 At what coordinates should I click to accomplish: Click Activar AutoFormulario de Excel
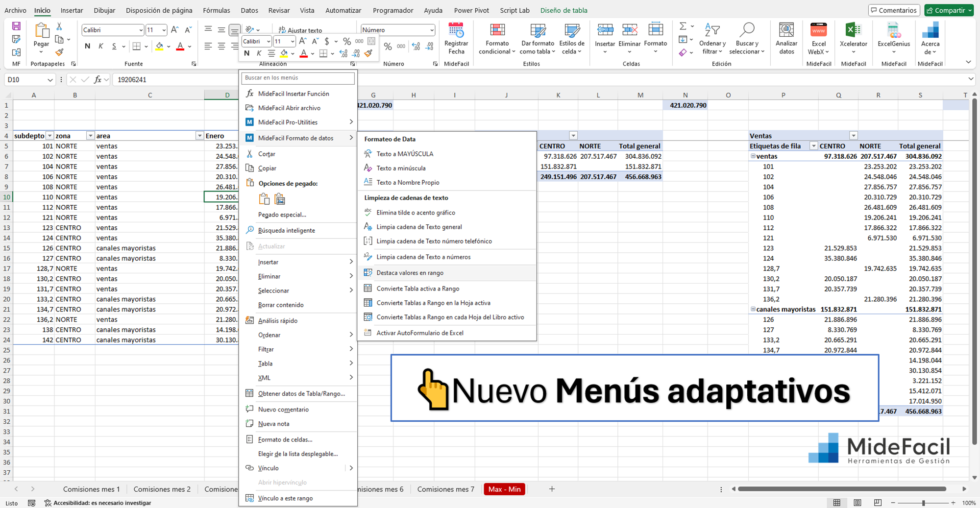click(419, 333)
